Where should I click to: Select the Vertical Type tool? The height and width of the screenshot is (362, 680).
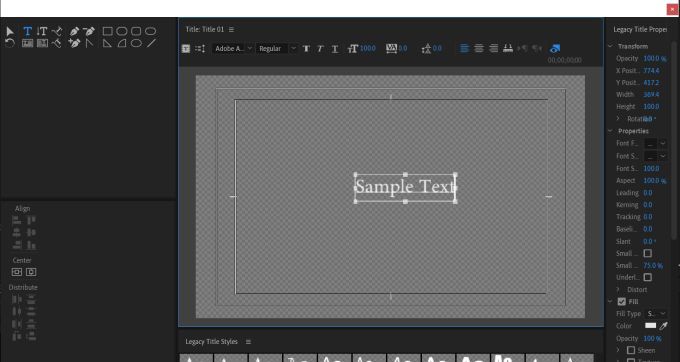pyautogui.click(x=42, y=31)
